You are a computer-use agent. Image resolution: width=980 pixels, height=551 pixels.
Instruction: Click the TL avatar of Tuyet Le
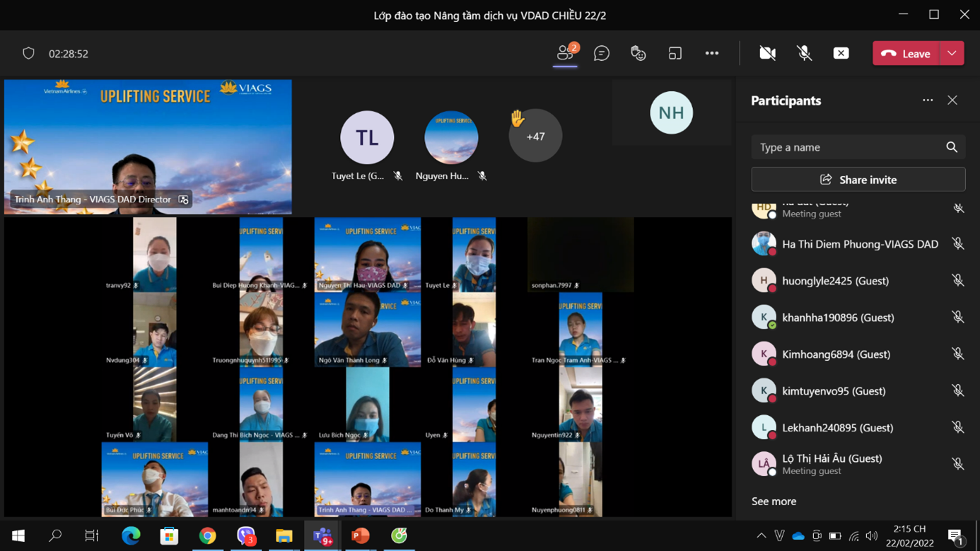(x=367, y=137)
